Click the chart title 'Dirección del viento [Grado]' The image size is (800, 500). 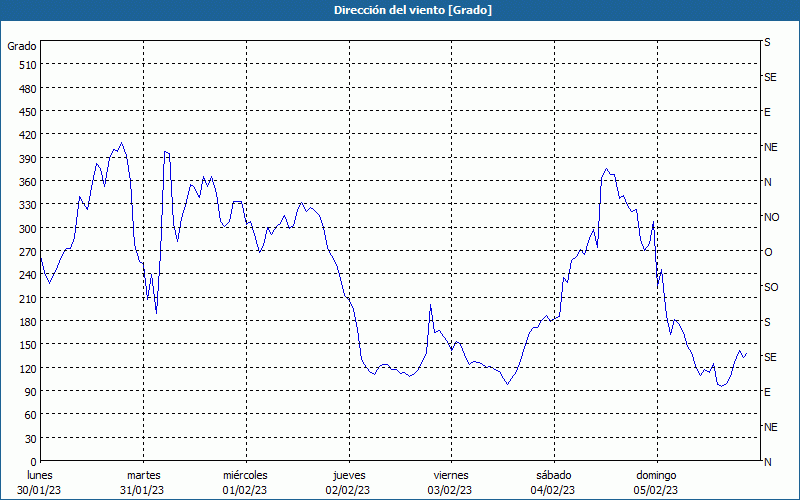(x=413, y=10)
